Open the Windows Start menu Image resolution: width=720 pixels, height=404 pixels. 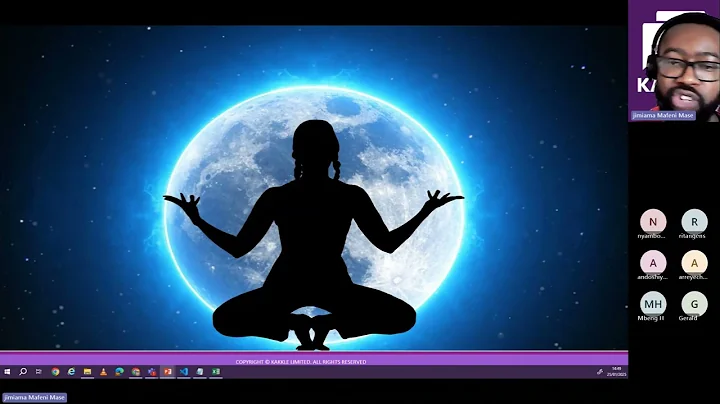(x=7, y=372)
